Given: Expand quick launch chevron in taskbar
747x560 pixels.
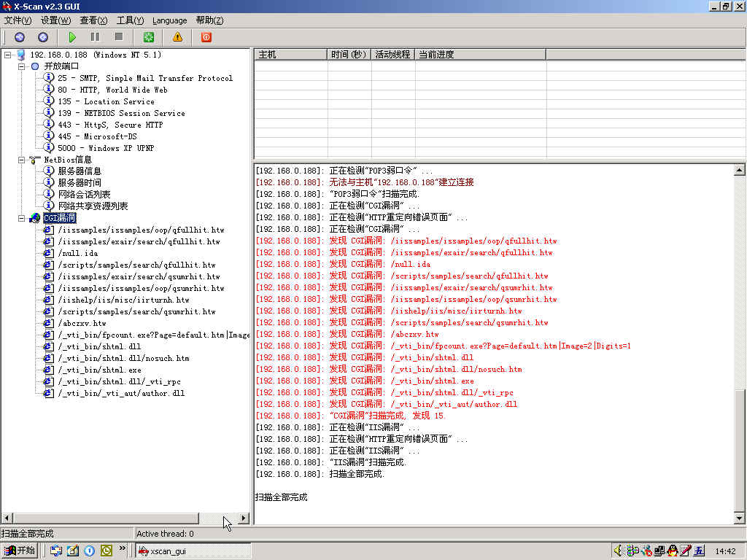Looking at the screenshot, I should pos(123,548).
